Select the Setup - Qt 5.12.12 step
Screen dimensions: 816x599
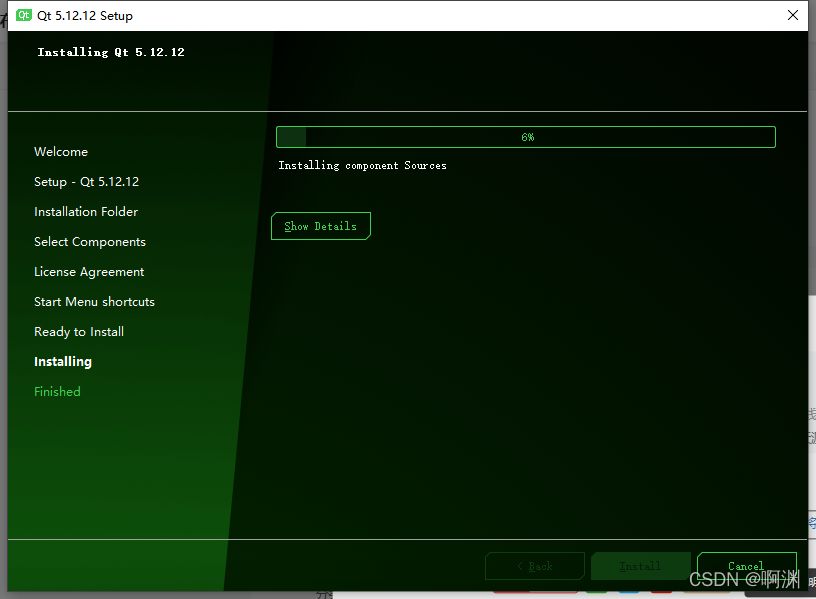coord(86,182)
